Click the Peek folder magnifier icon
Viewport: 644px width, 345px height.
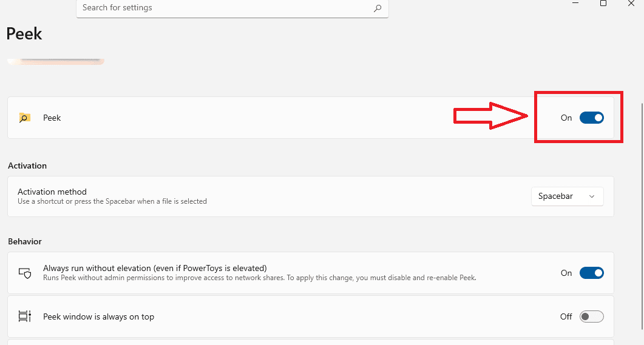pos(25,118)
